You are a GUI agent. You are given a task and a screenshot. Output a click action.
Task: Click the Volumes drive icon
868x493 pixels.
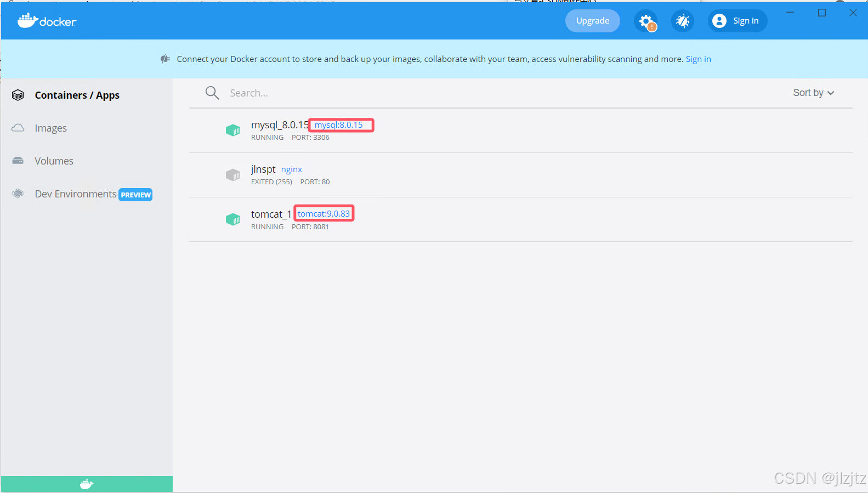click(x=18, y=161)
